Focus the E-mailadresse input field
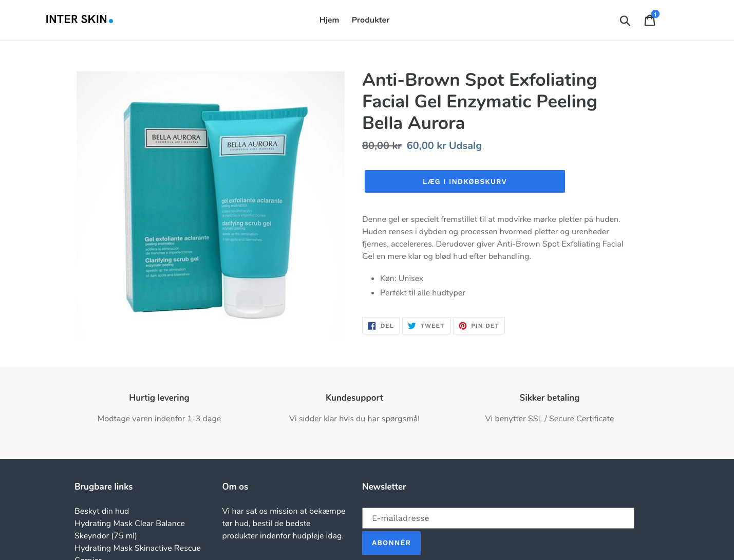This screenshot has width=734, height=560. click(x=498, y=518)
